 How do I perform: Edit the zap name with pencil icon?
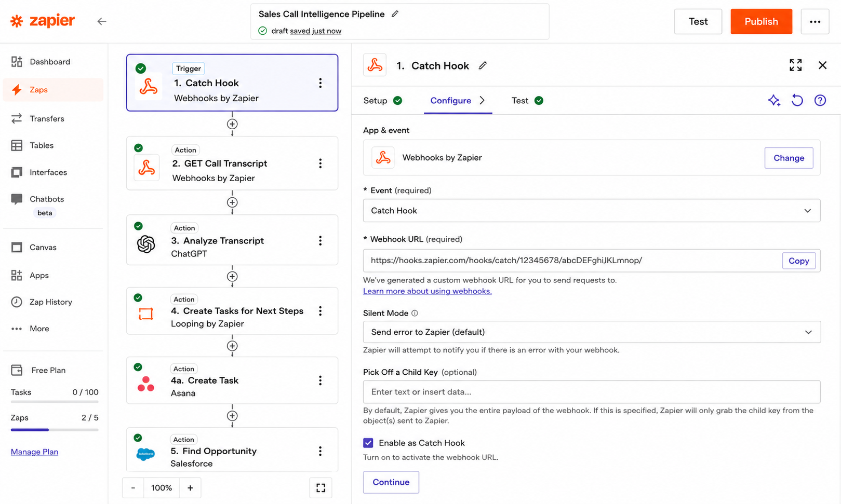pos(395,14)
